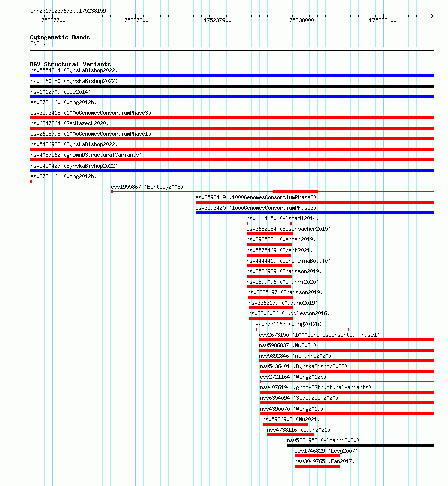Click the red bar of nsv3049765

pyautogui.click(x=318, y=466)
